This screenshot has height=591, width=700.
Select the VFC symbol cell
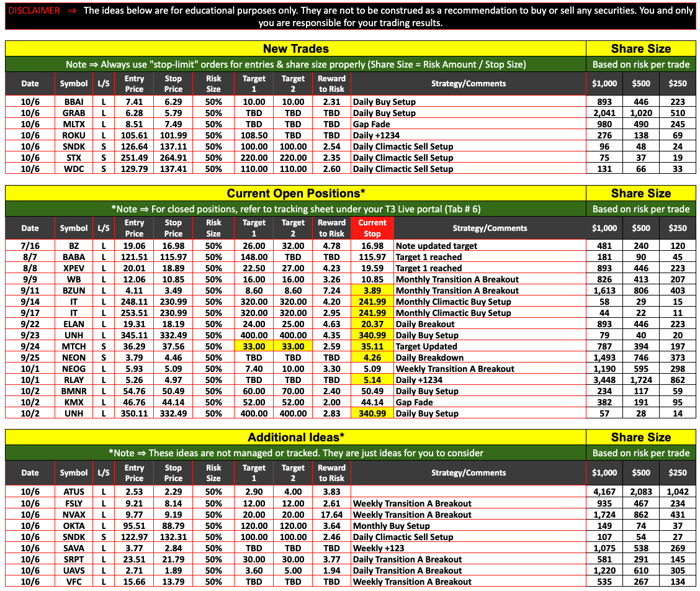pos(74,582)
